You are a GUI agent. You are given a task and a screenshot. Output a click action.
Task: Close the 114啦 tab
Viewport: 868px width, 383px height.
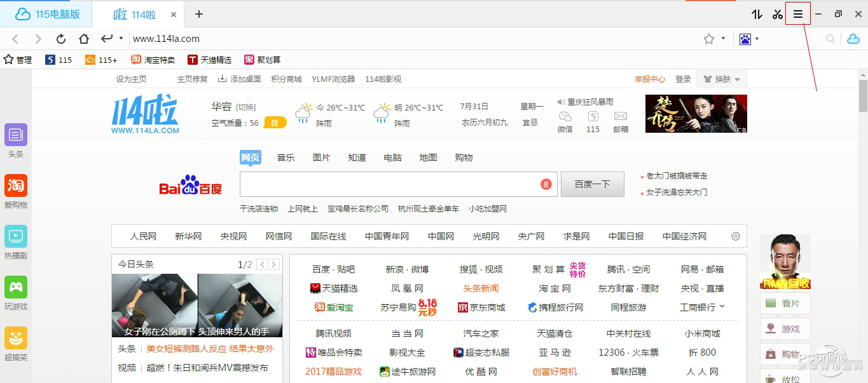pos(174,14)
